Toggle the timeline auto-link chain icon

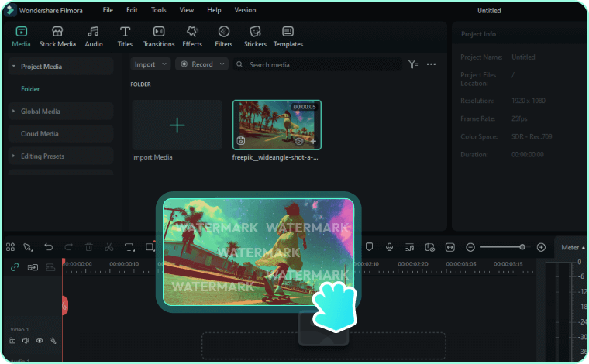[x=15, y=267]
